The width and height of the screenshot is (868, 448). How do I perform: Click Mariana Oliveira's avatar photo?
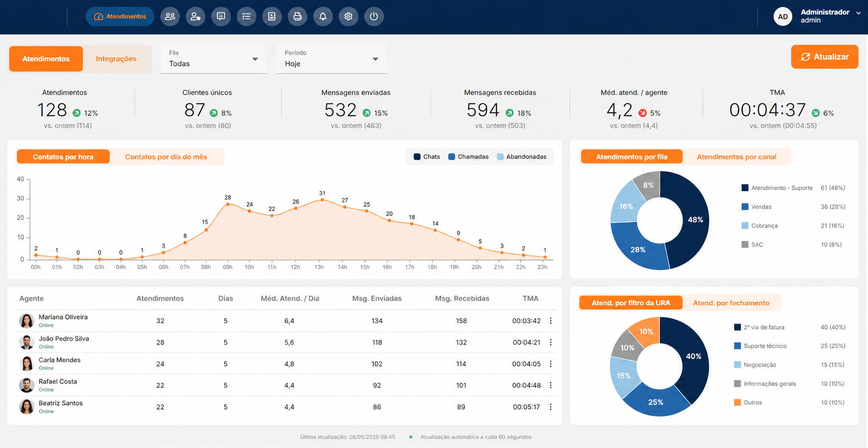click(x=26, y=321)
